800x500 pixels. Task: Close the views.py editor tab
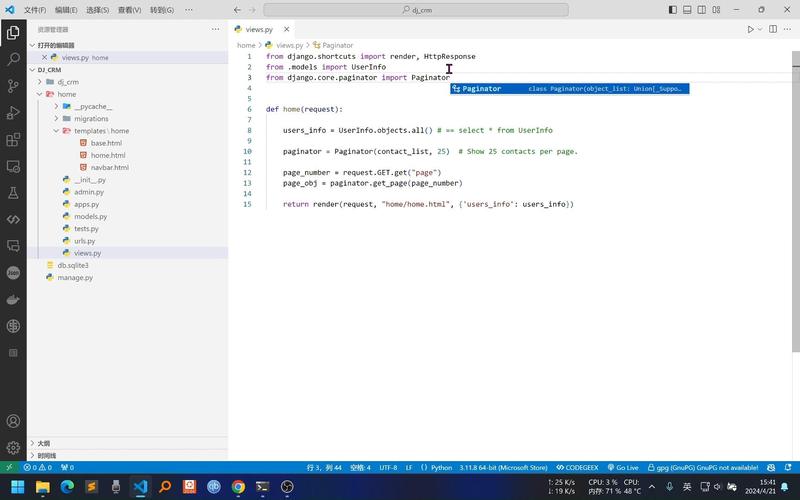(x=287, y=30)
